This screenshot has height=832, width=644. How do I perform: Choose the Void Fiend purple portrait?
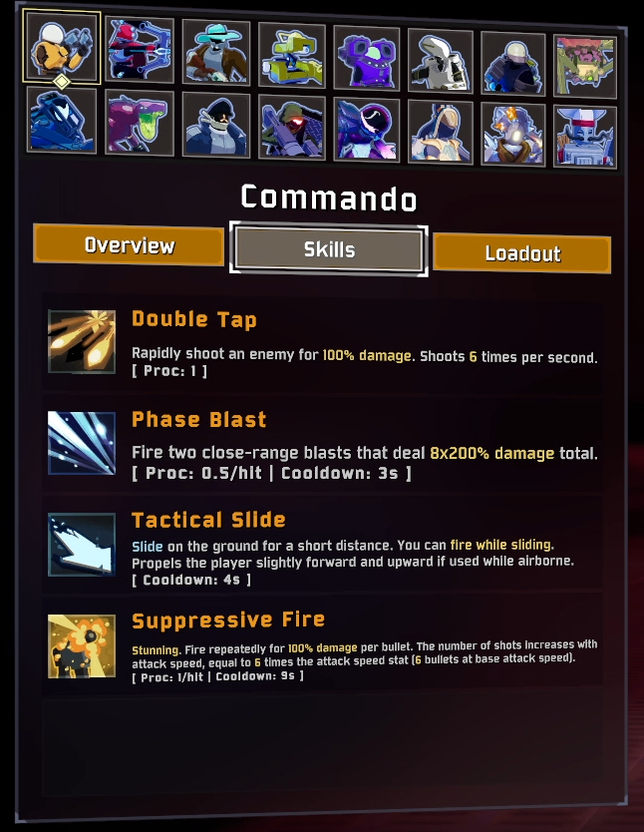point(366,130)
